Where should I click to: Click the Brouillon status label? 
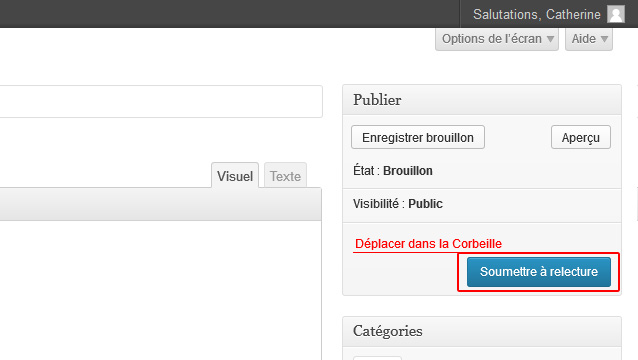pyautogui.click(x=408, y=171)
